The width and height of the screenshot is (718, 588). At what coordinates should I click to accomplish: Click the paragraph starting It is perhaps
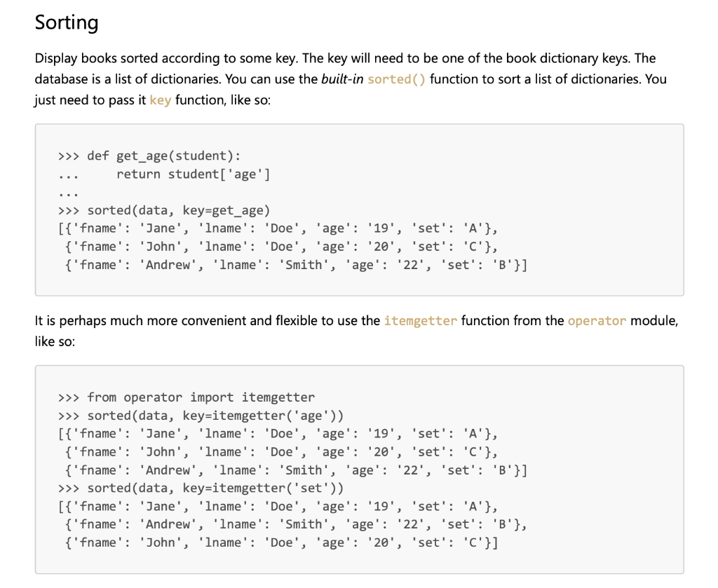[356, 331]
